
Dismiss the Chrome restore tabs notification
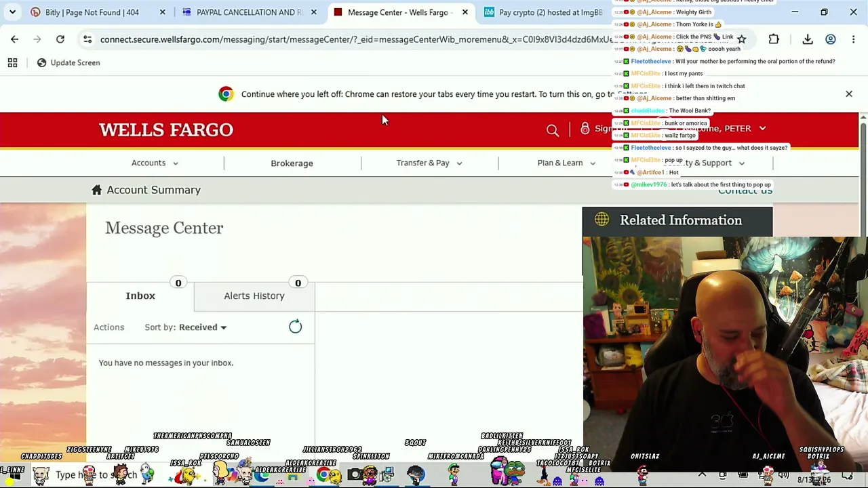pyautogui.click(x=848, y=94)
